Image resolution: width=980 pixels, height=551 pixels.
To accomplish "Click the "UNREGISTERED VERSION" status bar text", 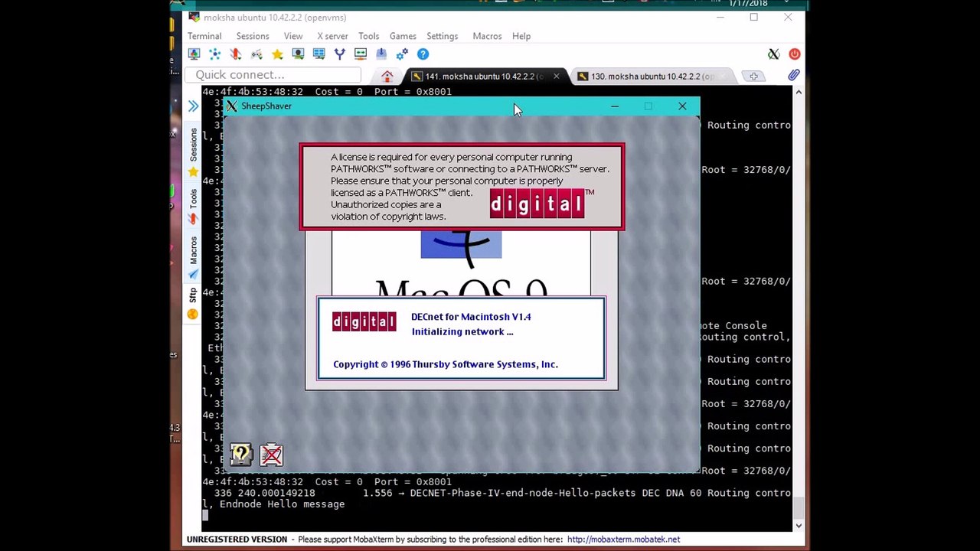I will [237, 540].
